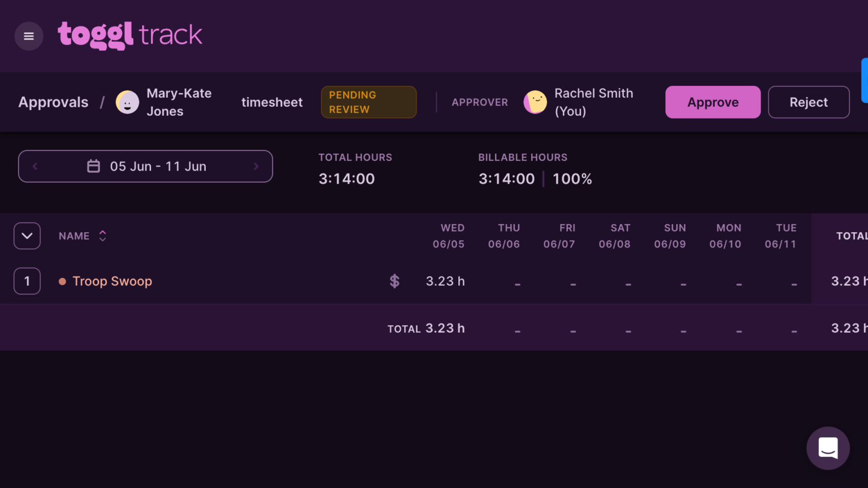Go to previous week with left chevron
The image size is (868, 488).
34,166
